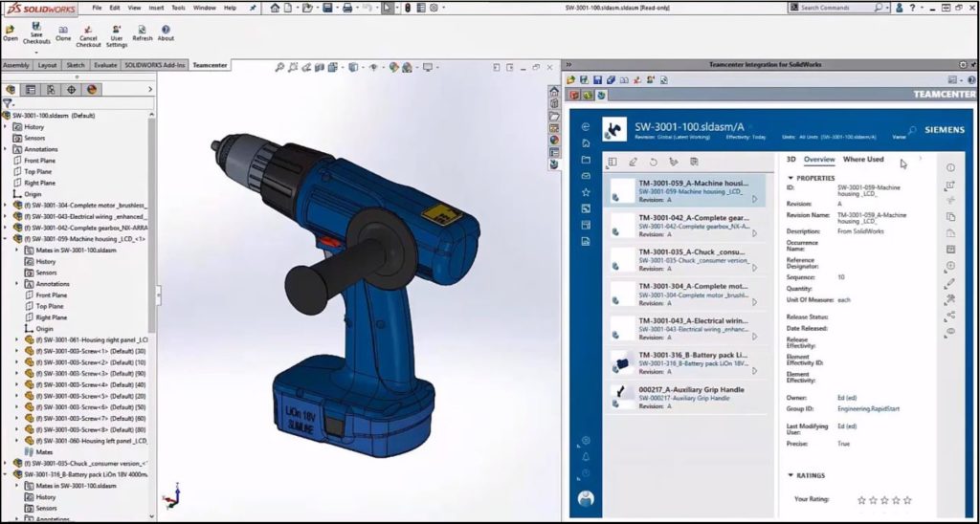Click the Save icon in Teamcenter pane toolbar
This screenshot has height=524, width=980.
[597, 80]
